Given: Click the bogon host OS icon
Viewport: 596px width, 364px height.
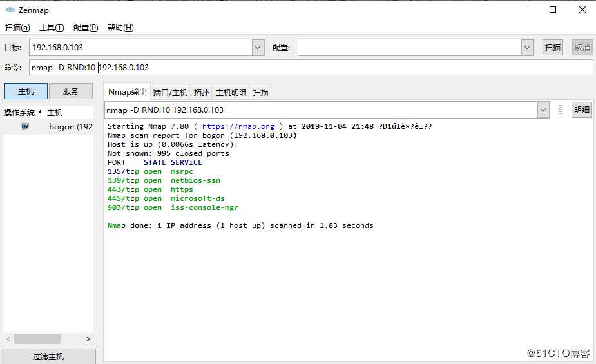Looking at the screenshot, I should (x=25, y=126).
